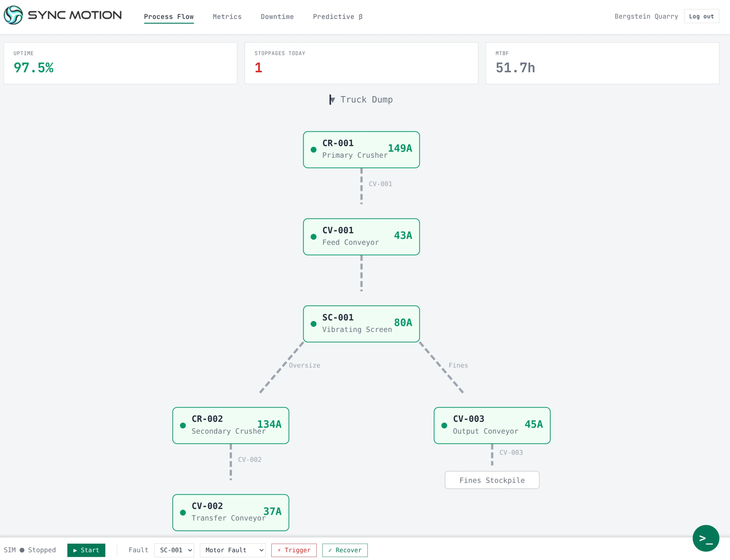Click SC-001 Vibrating Screen status dot
730x560 pixels.
[313, 324]
